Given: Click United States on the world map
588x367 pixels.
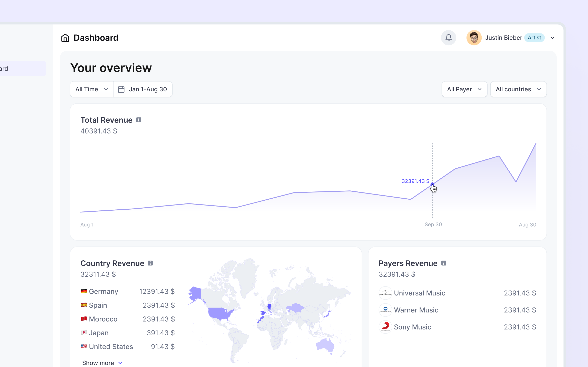Looking at the screenshot, I should point(219,313).
